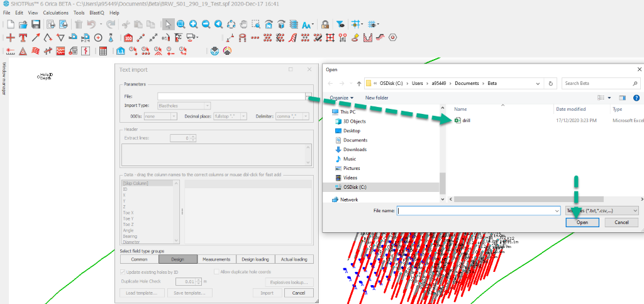Select the Design loading field group

255,259
